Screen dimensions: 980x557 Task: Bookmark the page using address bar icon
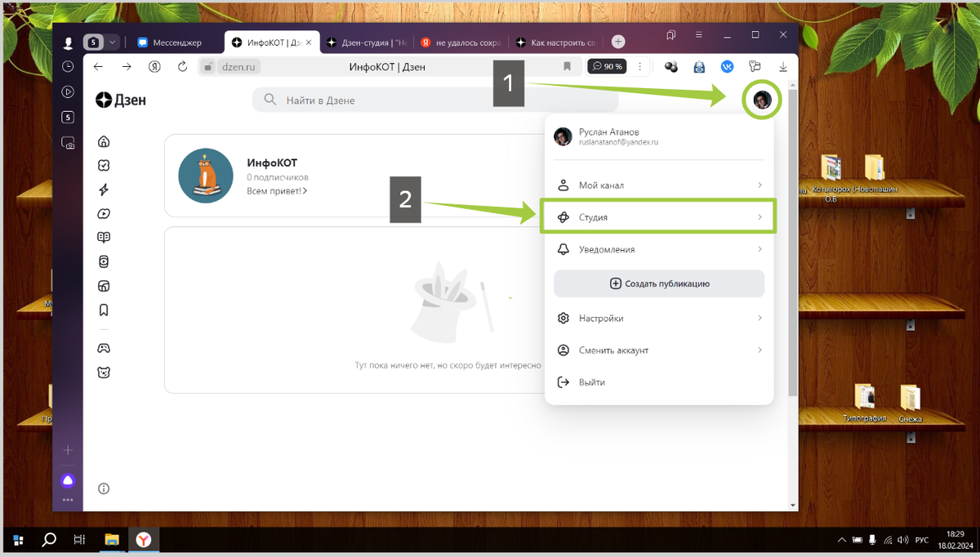567,66
